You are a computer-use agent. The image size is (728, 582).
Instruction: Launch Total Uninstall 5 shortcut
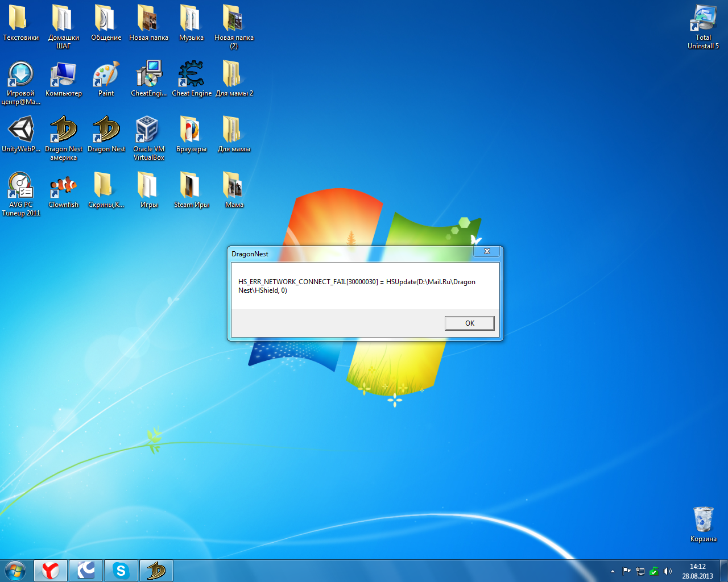(x=703, y=27)
